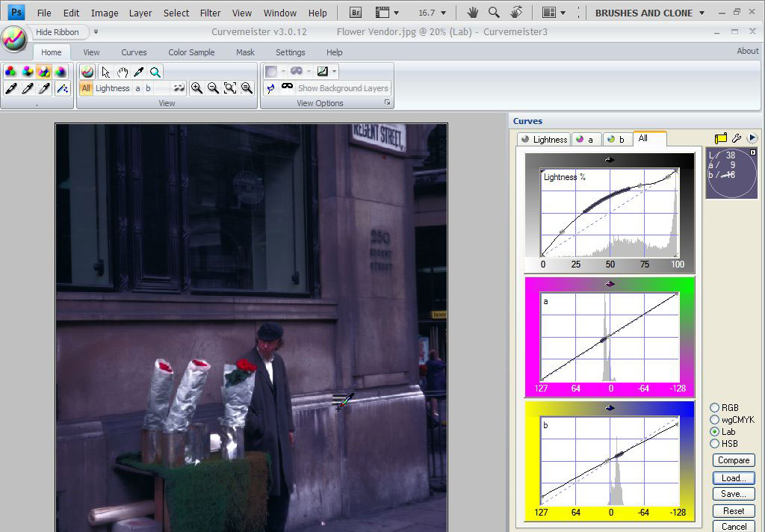This screenshot has width=765, height=532.
Task: Open the Layer menu
Action: [140, 13]
